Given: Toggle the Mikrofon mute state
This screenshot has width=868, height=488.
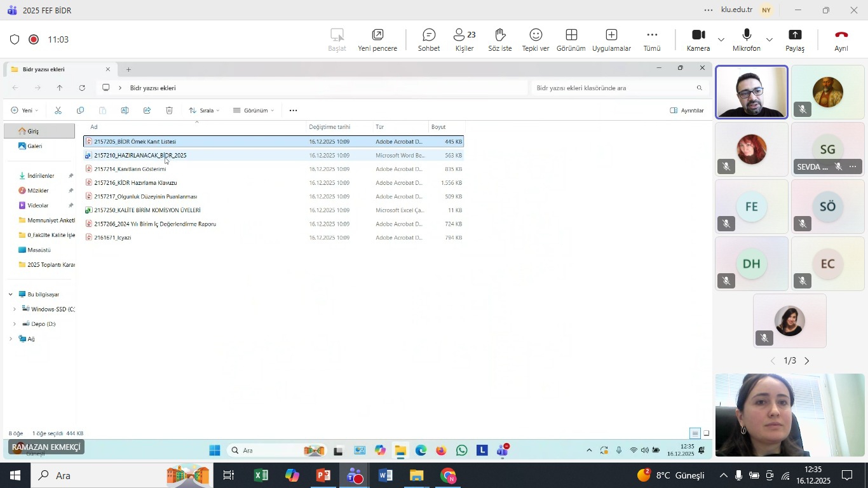Looking at the screenshot, I should pos(747,39).
